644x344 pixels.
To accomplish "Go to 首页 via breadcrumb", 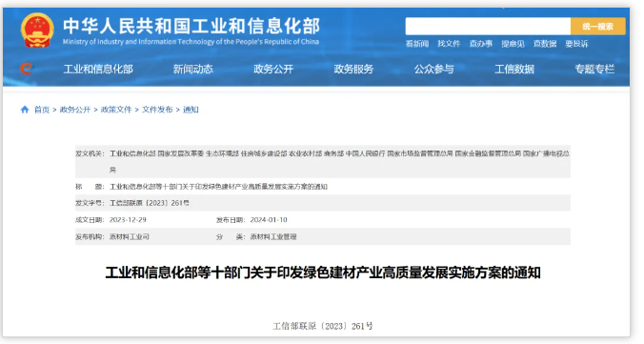I will coord(42,110).
